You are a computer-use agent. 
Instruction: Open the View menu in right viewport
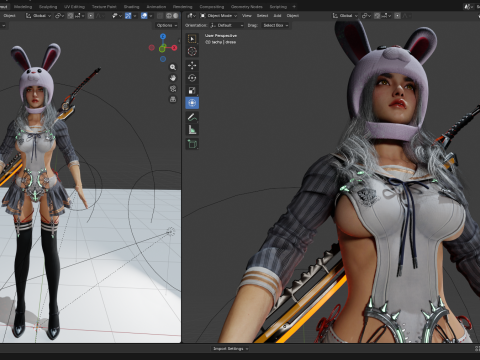click(247, 16)
